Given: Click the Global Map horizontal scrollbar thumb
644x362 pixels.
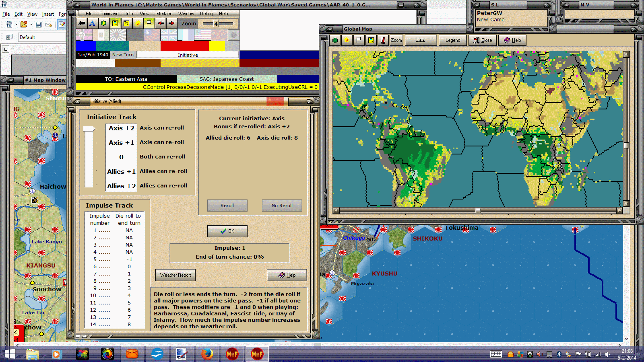Looking at the screenshot, I should click(x=478, y=210).
